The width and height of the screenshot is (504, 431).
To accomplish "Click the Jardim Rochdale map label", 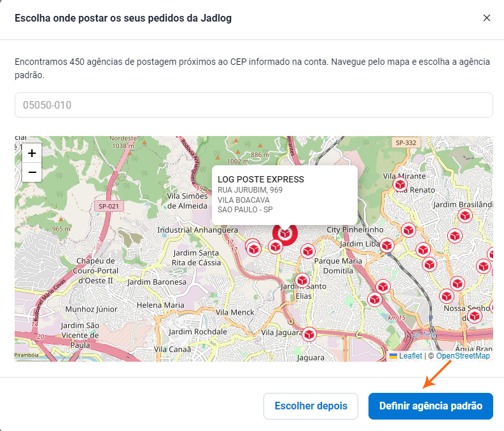I will tap(198, 331).
